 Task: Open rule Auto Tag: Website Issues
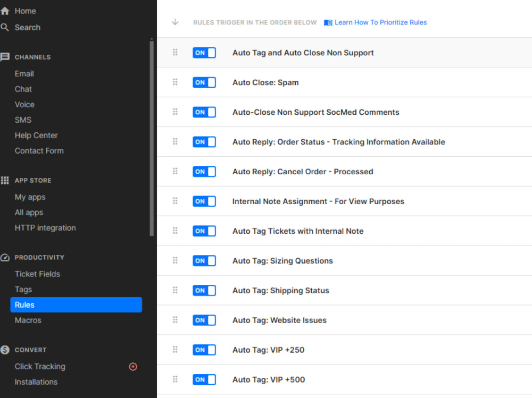[279, 320]
